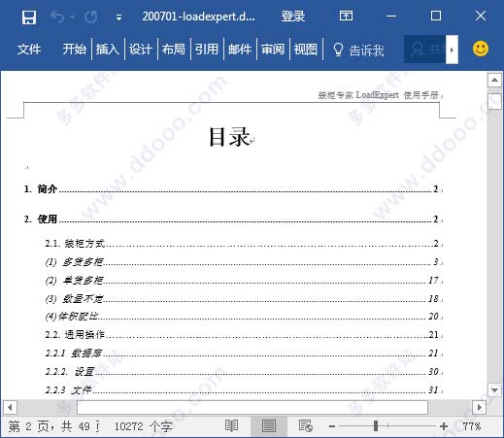Viewport: 504px width, 438px height.
Task: Click the horizontal scrollbar right arrow
Action: (x=480, y=407)
